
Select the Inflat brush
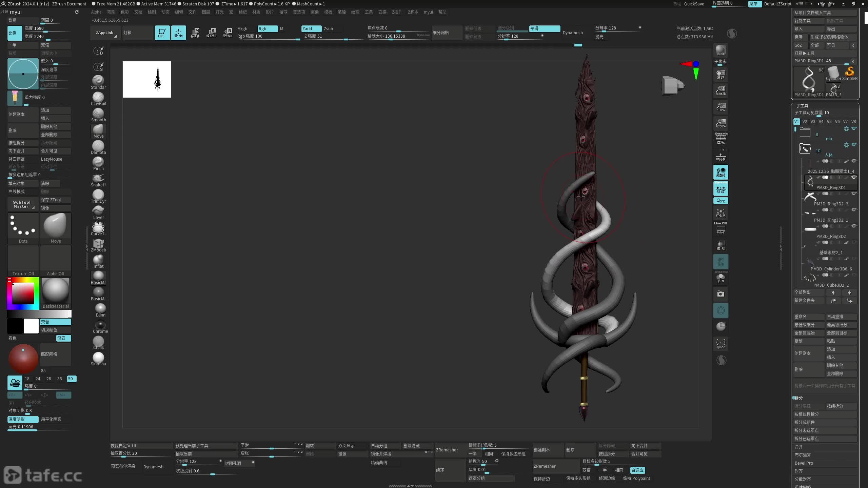coord(98,260)
